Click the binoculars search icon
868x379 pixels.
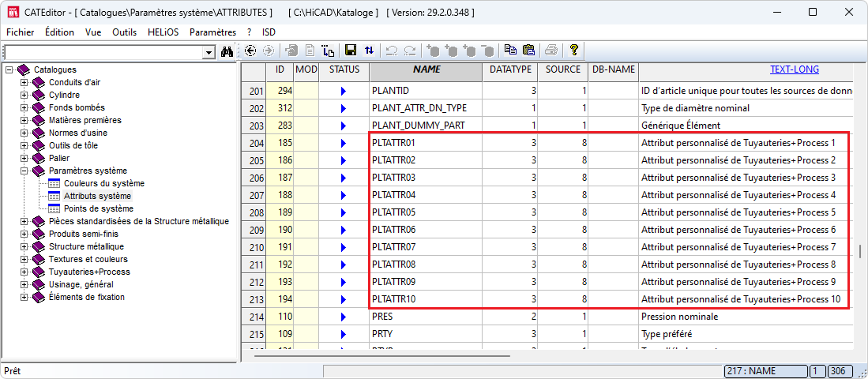pyautogui.click(x=227, y=51)
